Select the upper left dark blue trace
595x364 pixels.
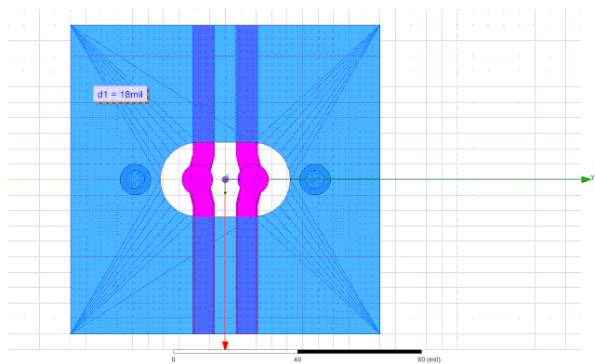(204, 84)
